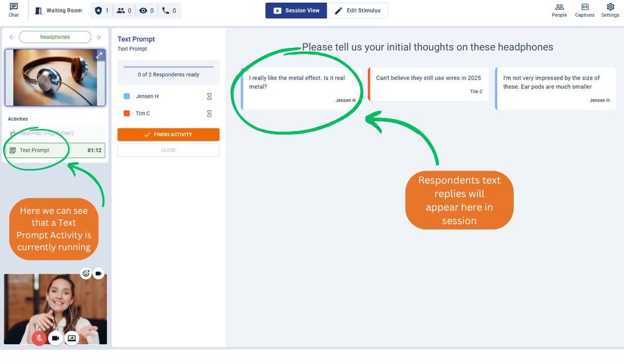Open the Waiting Room
The image size is (624, 364).
(58, 10)
